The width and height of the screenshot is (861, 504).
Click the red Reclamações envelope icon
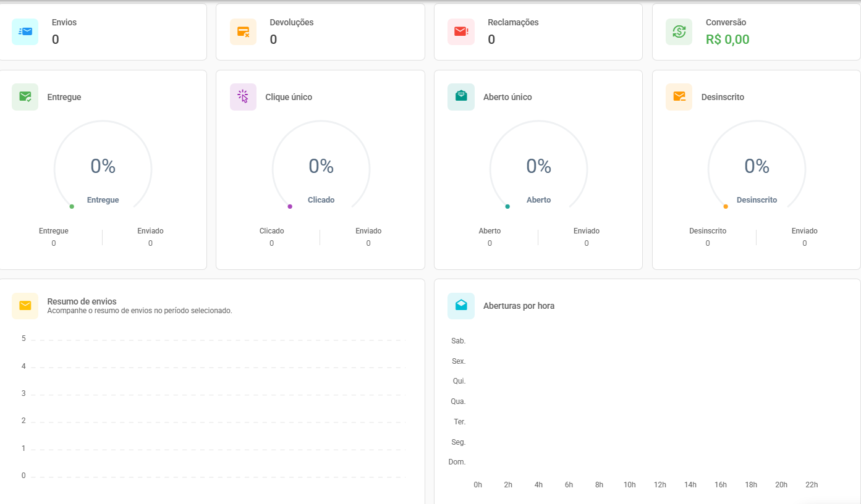click(x=460, y=31)
